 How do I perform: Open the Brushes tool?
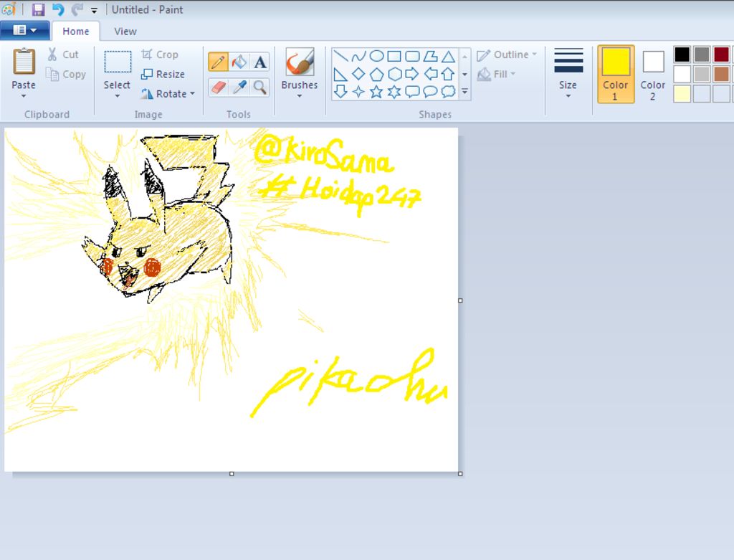(x=300, y=63)
